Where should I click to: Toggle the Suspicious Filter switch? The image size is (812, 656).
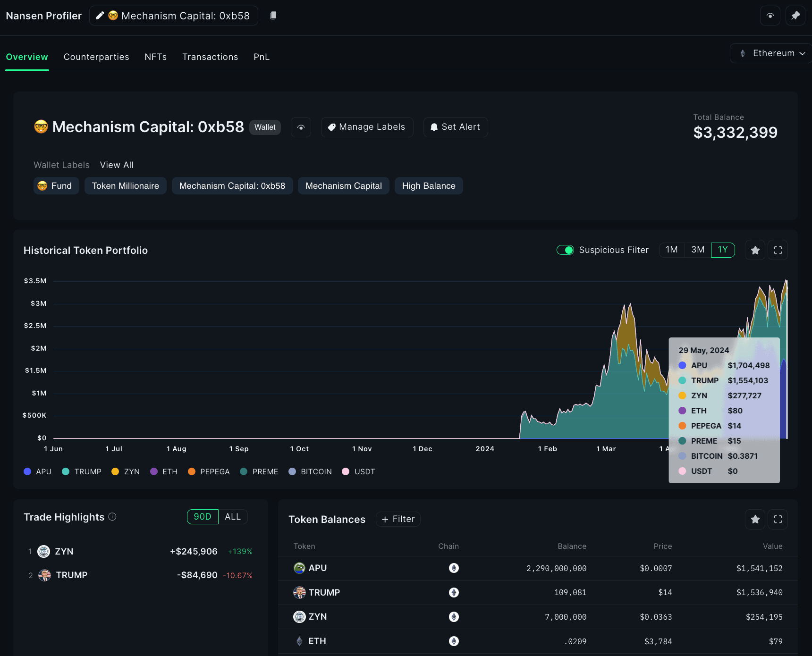coord(565,250)
